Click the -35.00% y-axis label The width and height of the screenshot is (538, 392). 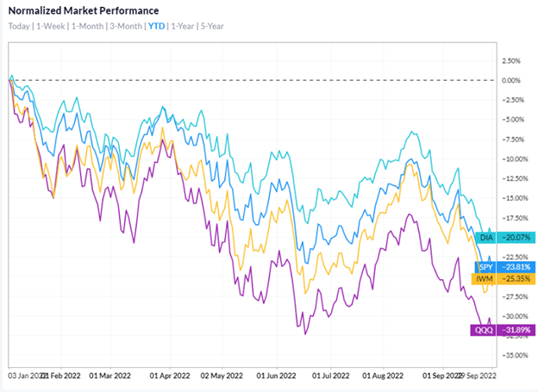point(510,355)
